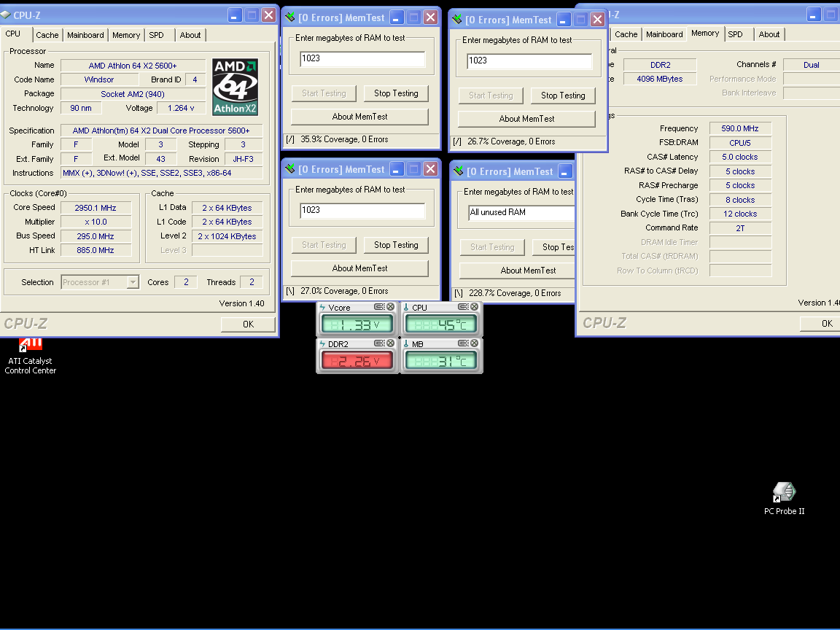The image size is (840, 630).
Task: Open About MemTest in 228.7% coverage window
Action: pos(518,271)
